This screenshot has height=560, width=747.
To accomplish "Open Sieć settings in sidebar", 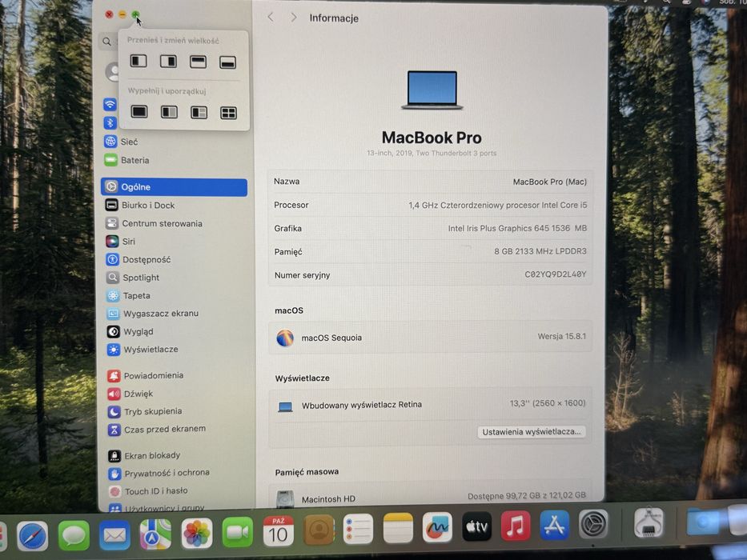I will pos(175,142).
